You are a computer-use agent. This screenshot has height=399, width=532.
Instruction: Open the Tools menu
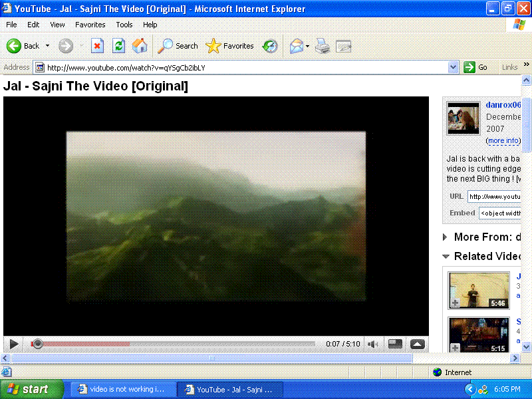(x=124, y=25)
